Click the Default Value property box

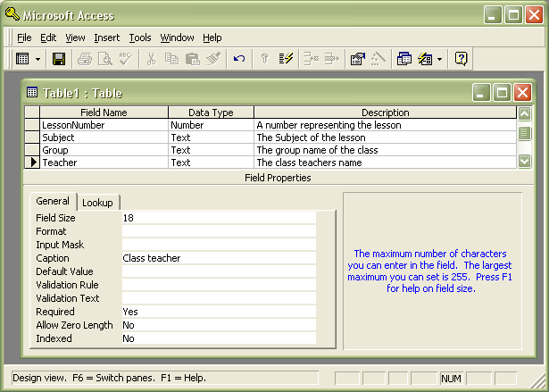point(219,271)
